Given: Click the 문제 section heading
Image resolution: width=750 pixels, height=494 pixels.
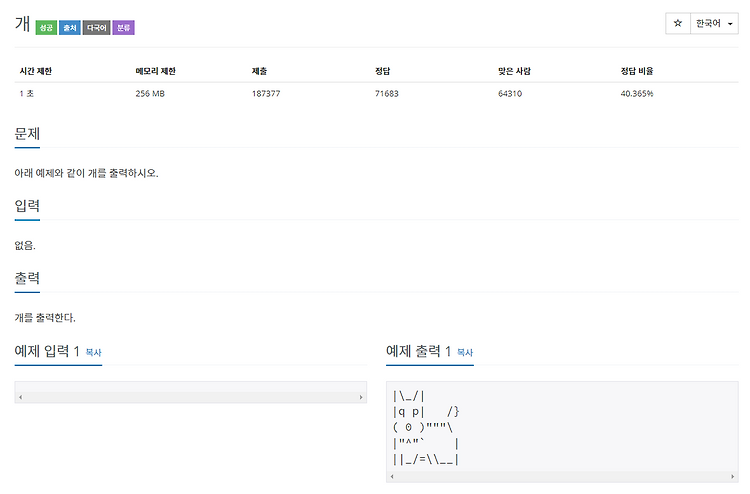Looking at the screenshot, I should point(27,134).
